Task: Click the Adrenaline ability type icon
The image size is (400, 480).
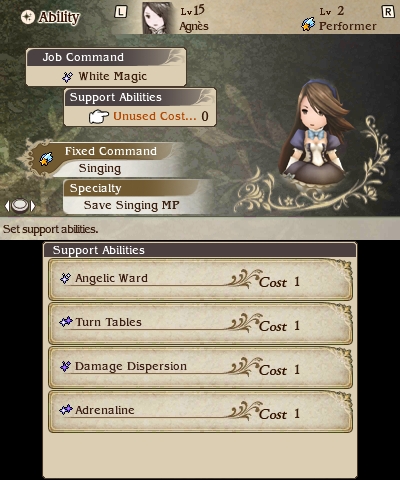Action: [66, 409]
